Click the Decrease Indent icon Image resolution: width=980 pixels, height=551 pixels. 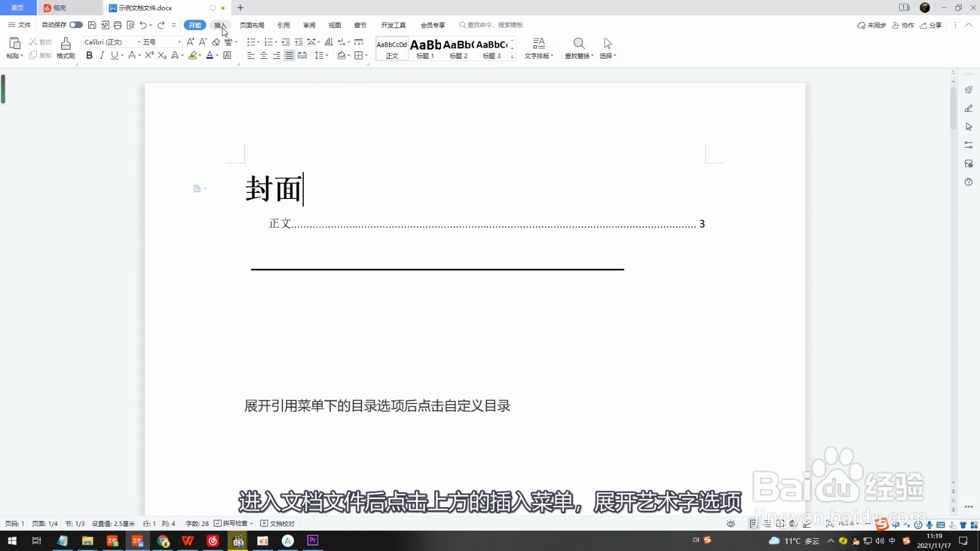(x=285, y=42)
